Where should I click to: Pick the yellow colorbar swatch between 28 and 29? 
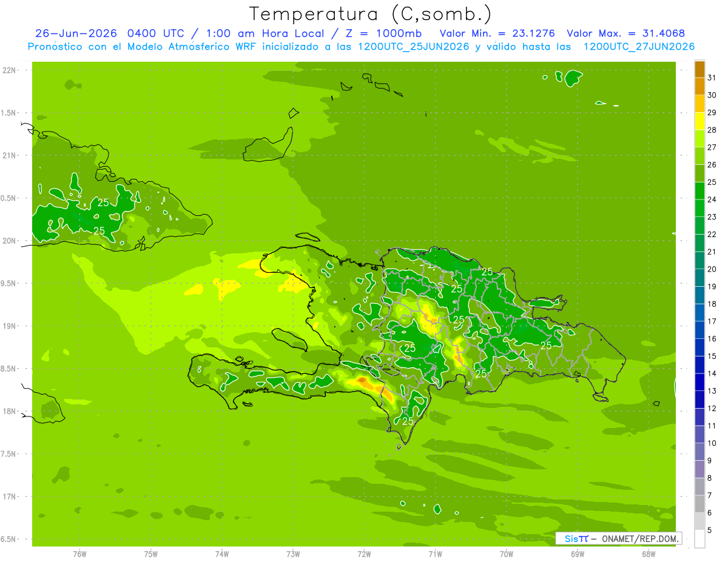coord(699,121)
